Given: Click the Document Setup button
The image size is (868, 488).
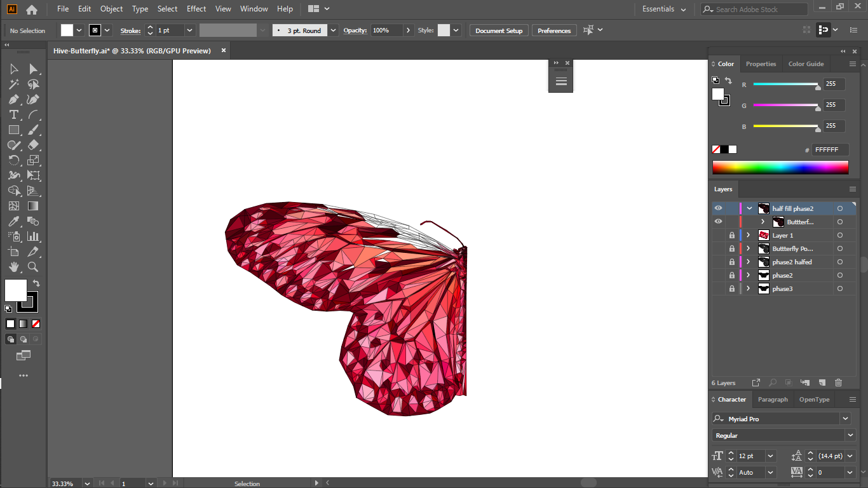Looking at the screenshot, I should pyautogui.click(x=499, y=30).
